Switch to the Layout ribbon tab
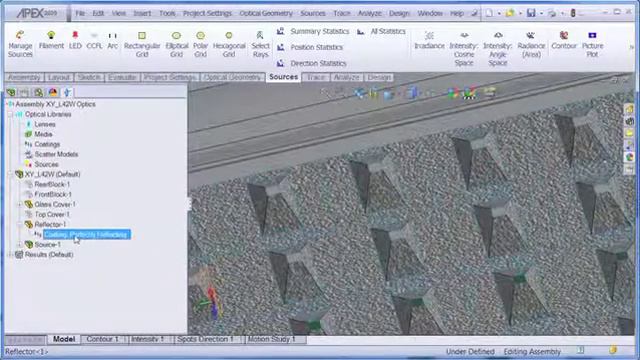Viewport: 640px width, 360px height. click(59, 77)
